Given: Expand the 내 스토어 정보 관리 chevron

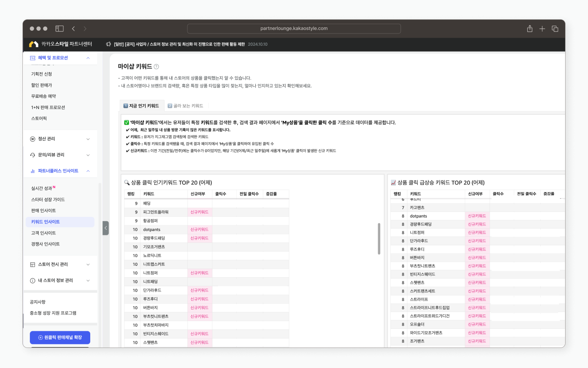Looking at the screenshot, I should point(88,280).
